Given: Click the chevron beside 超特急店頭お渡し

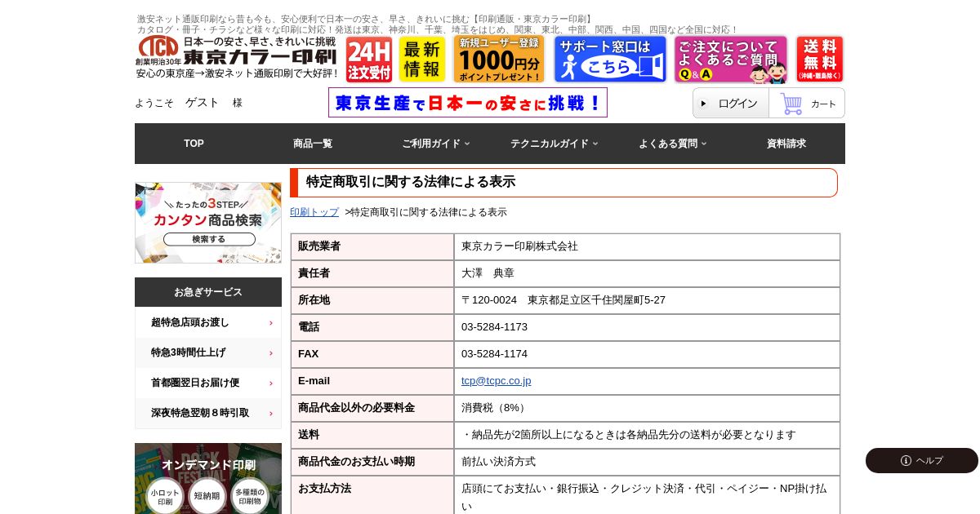Looking at the screenshot, I should [271, 323].
